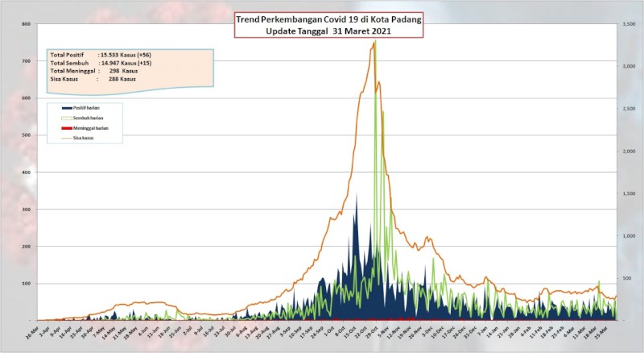
Task: Click the orange Sisa kasus legend line
Action: tap(67, 139)
